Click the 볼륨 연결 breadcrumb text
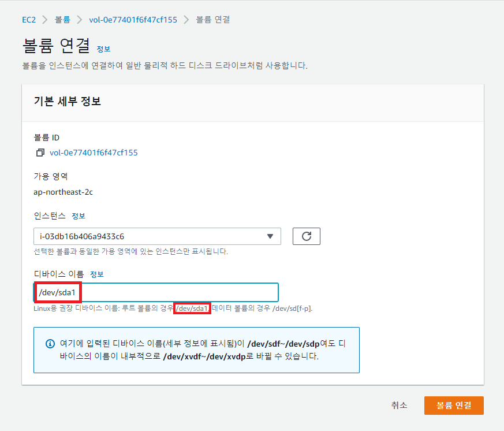Screen dimensions: 504x431 point(213,20)
